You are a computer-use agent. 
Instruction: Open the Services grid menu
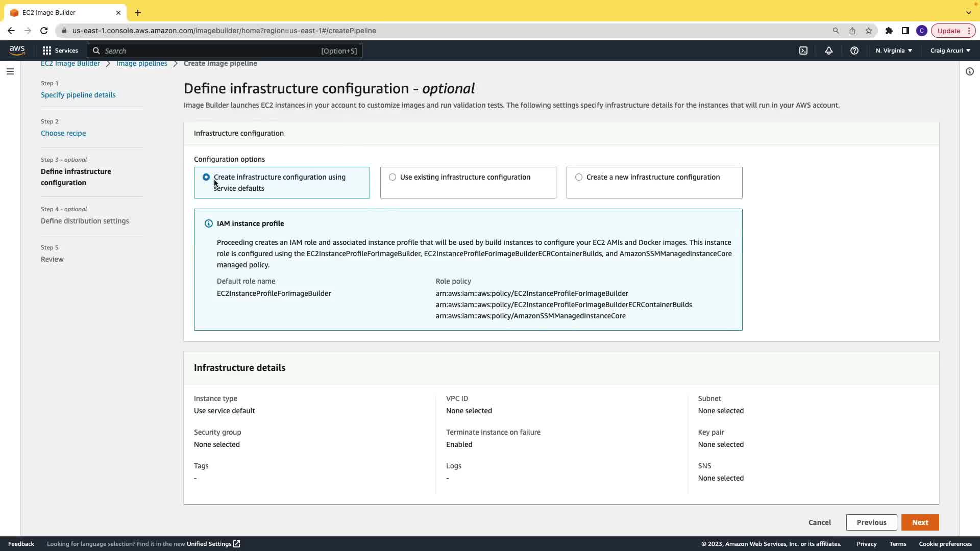[x=60, y=51]
